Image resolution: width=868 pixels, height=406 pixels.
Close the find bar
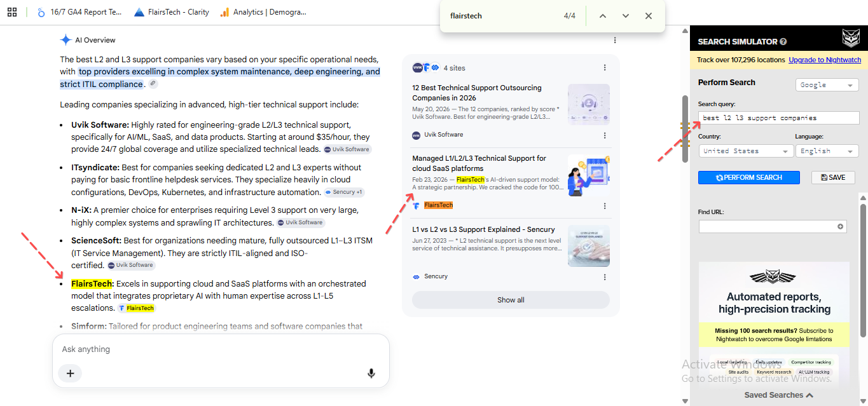(x=649, y=16)
